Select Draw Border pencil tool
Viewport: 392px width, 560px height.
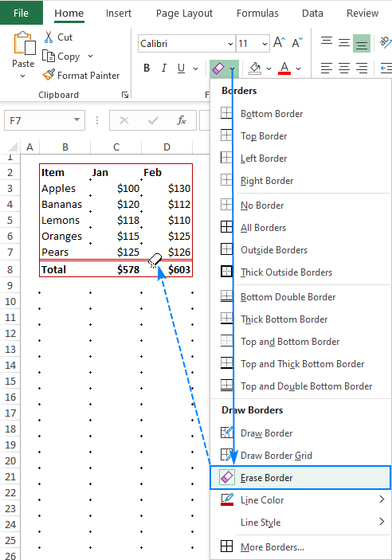pos(300,433)
